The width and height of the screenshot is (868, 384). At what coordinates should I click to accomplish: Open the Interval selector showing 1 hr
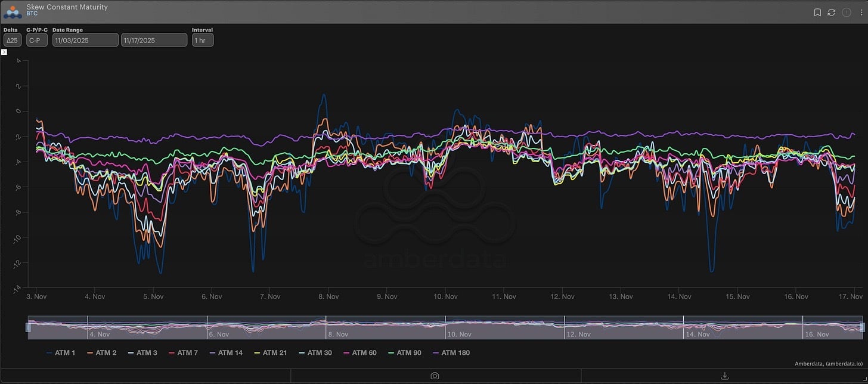[x=202, y=40]
